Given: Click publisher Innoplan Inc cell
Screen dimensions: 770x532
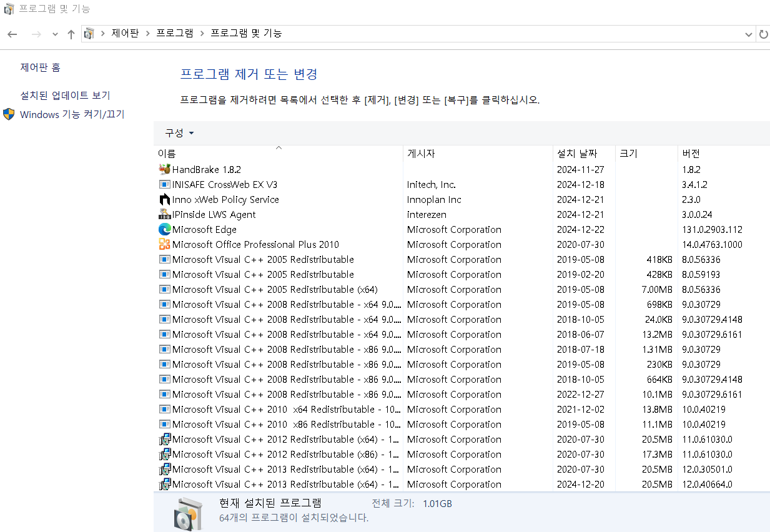Looking at the screenshot, I should tap(434, 200).
